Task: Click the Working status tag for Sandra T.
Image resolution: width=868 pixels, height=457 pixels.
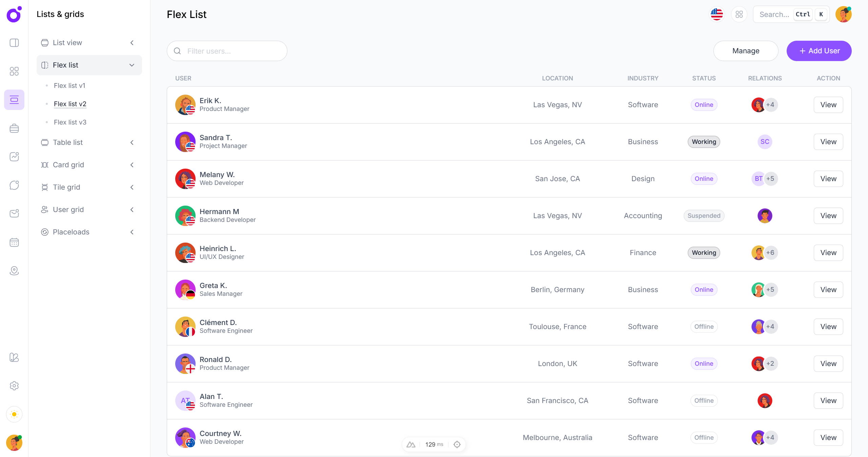Action: point(704,142)
